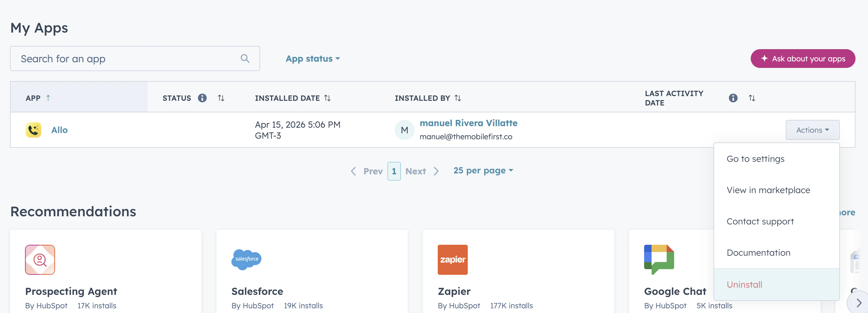Click Ask about your apps button
This screenshot has width=868, height=313.
(803, 59)
